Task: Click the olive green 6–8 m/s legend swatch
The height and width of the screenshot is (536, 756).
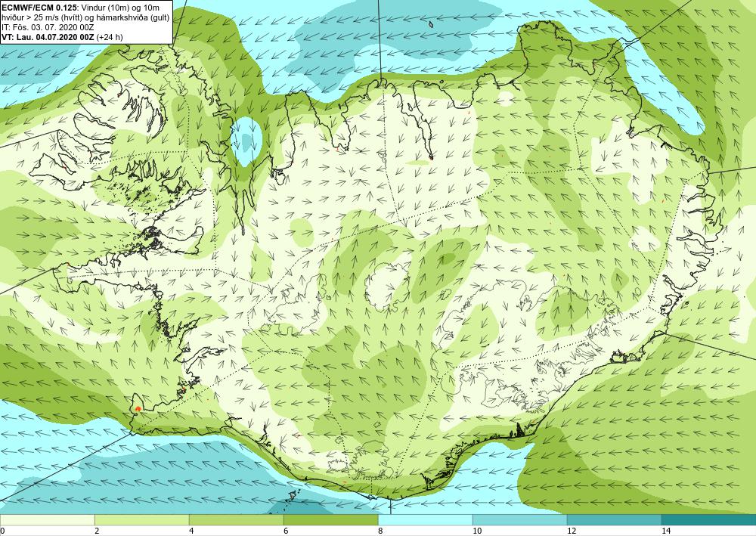Action: tap(331, 519)
